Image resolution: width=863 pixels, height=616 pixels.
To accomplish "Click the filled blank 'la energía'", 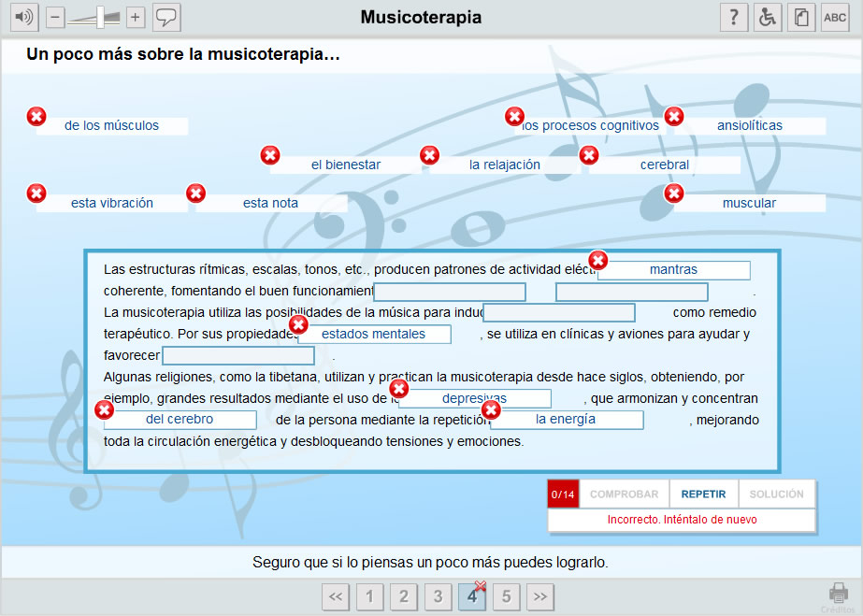I will pyautogui.click(x=567, y=420).
